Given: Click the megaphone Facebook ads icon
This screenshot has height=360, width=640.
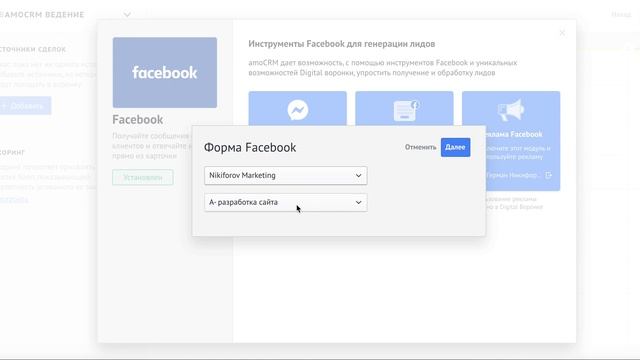Looking at the screenshot, I should (x=511, y=110).
